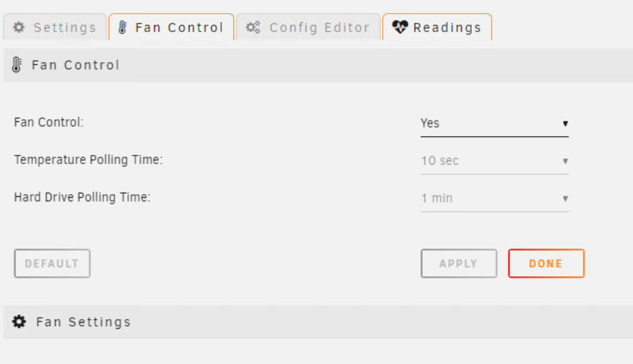Click the orange DONE button

click(546, 263)
